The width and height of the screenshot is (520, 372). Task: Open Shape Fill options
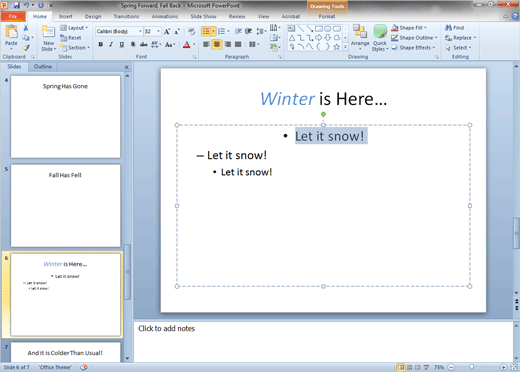(x=409, y=28)
